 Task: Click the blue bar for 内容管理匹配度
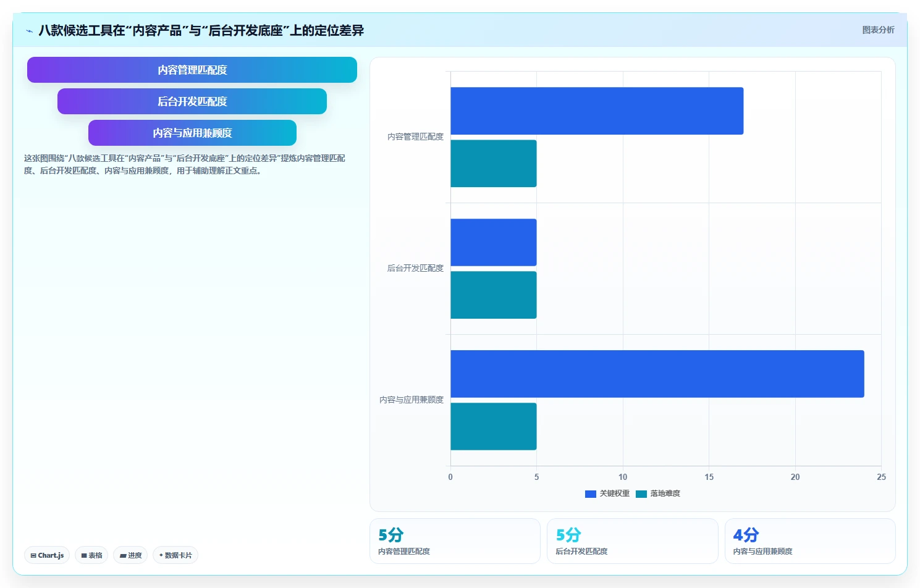597,111
